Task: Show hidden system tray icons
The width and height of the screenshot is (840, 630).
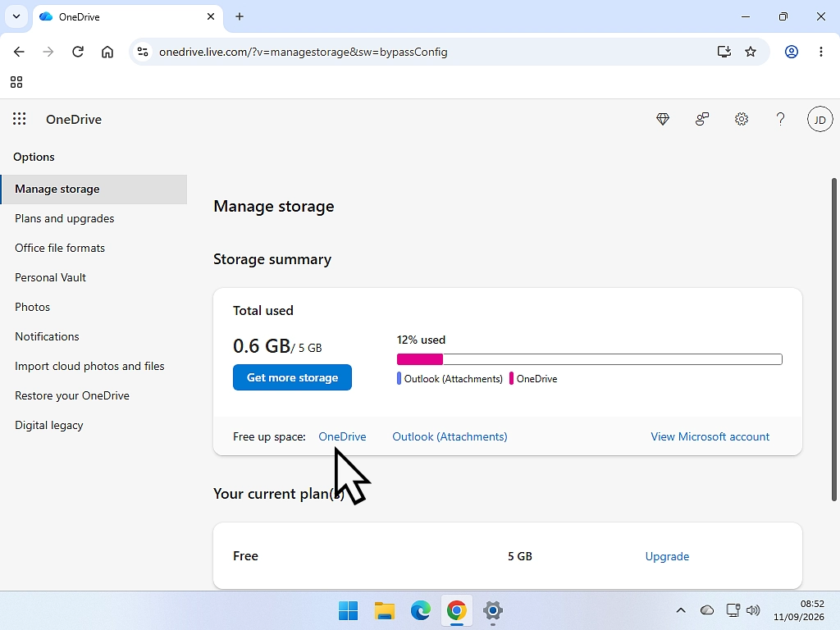Action: 681,610
